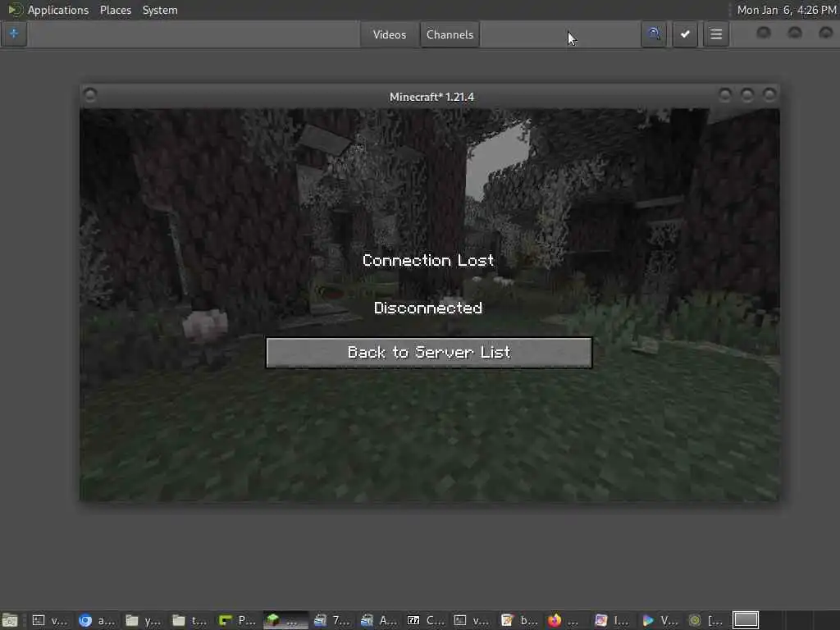
Task: Open the System menu
Action: coord(160,10)
